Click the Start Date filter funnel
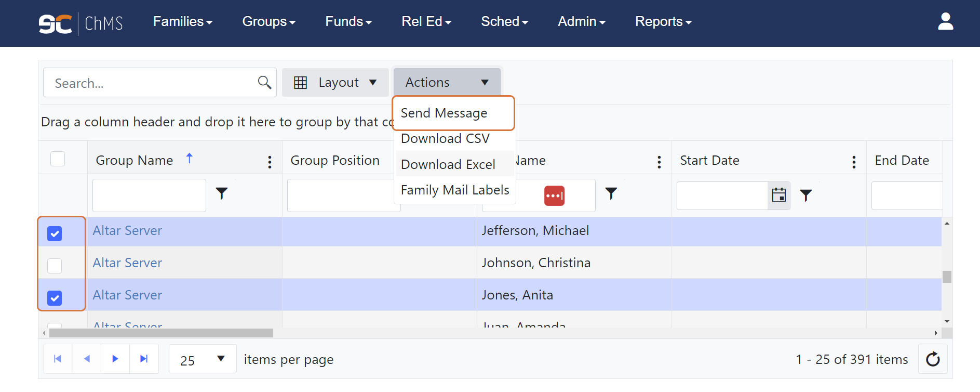The height and width of the screenshot is (392, 980). click(x=806, y=195)
